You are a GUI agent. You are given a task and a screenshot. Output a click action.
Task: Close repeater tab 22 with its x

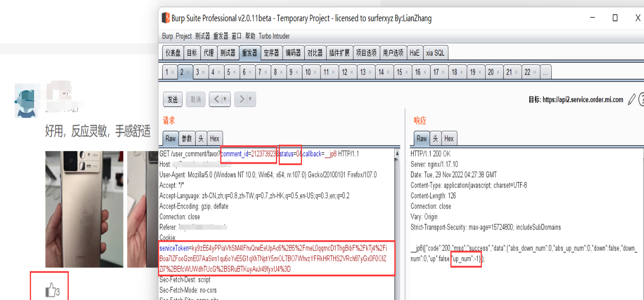click(534, 72)
